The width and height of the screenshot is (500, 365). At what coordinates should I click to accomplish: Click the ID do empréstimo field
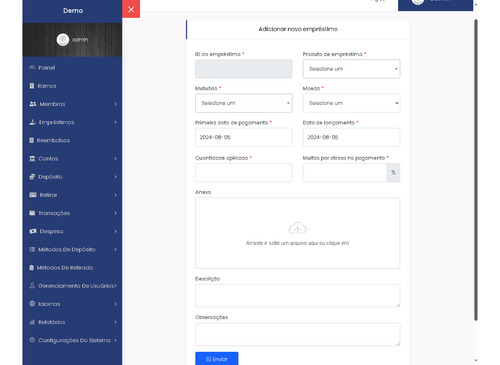coord(244,69)
